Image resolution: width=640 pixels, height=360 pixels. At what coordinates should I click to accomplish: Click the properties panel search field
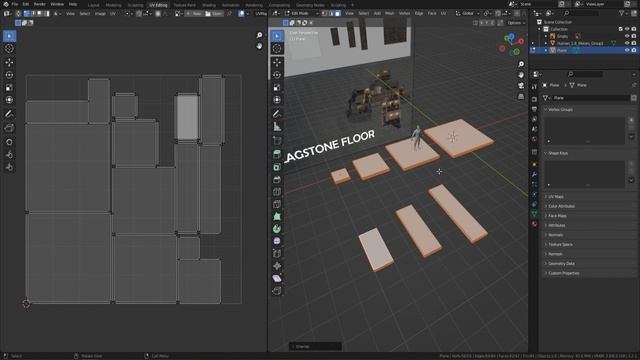pyautogui.click(x=585, y=74)
